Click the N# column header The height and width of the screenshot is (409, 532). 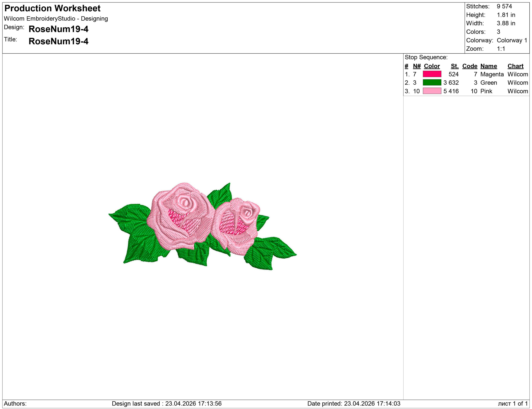coord(416,66)
